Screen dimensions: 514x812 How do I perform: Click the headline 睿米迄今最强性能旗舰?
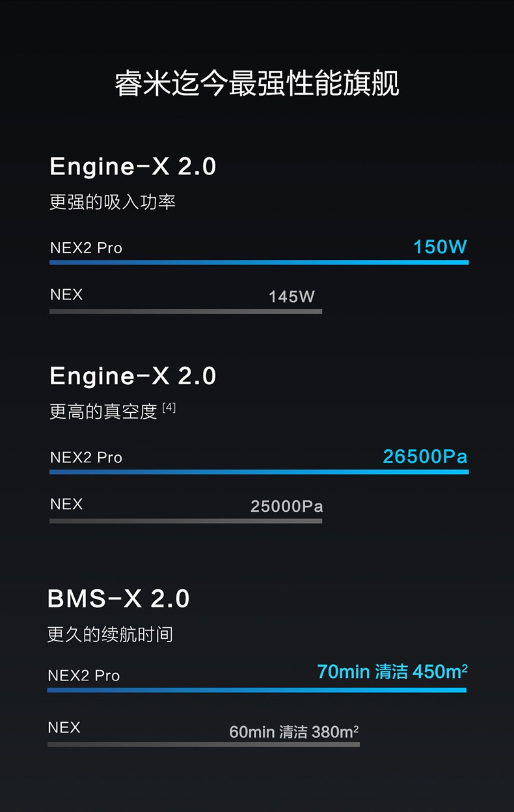(257, 84)
